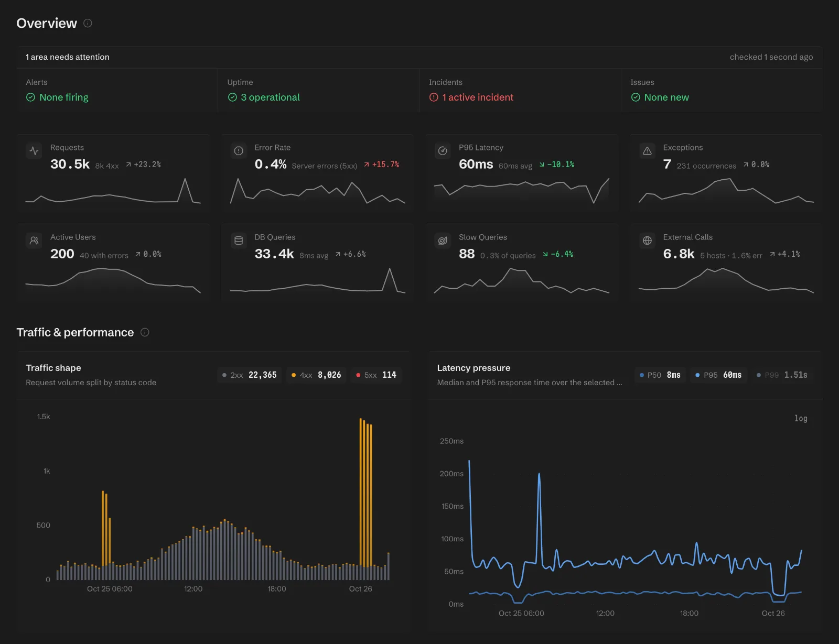Click the '231 occurrences' exceptions text
This screenshot has width=839, height=644.
[x=706, y=166]
